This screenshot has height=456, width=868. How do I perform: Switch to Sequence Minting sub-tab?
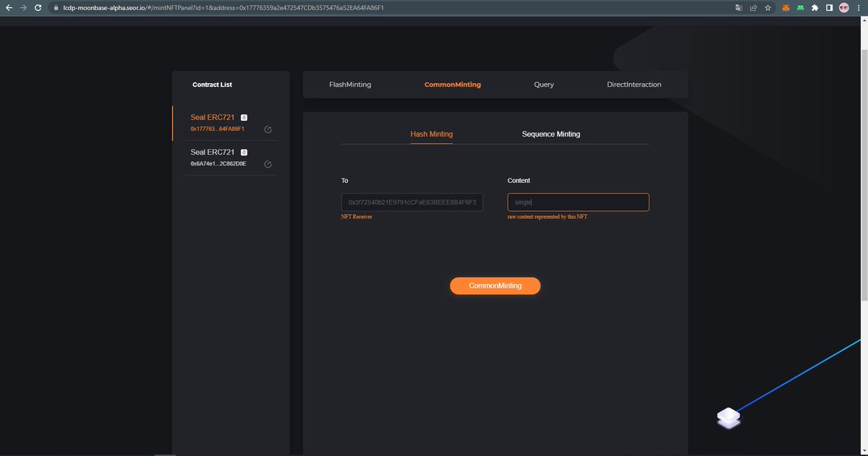pyautogui.click(x=551, y=134)
